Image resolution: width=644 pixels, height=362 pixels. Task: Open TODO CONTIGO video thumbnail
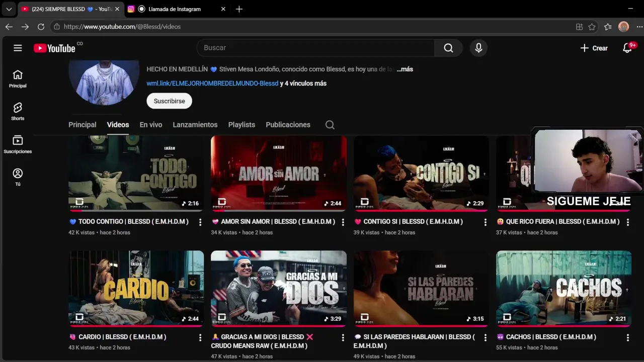pos(136,173)
